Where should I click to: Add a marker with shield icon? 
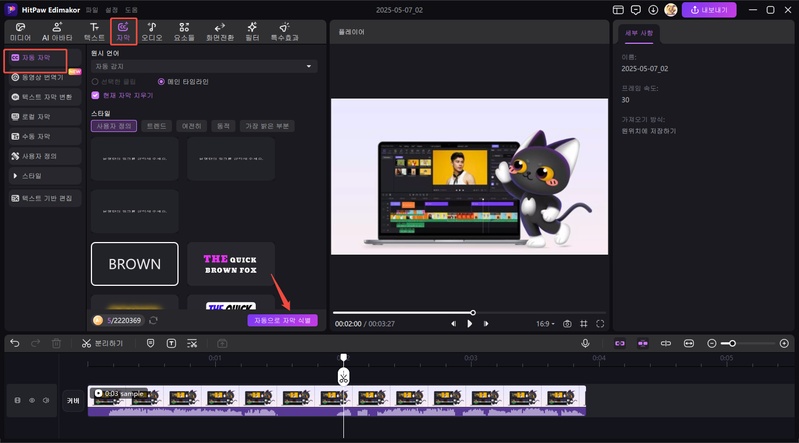150,344
